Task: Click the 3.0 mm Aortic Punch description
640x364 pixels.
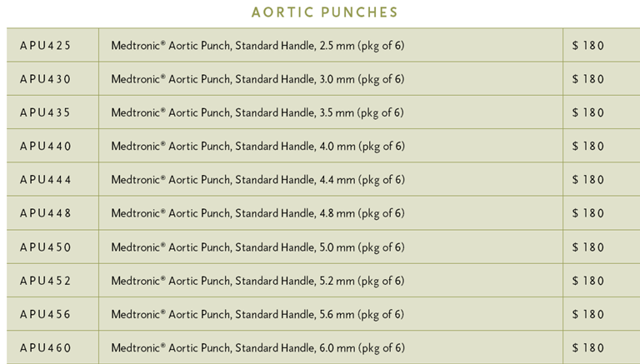Action: (258, 79)
